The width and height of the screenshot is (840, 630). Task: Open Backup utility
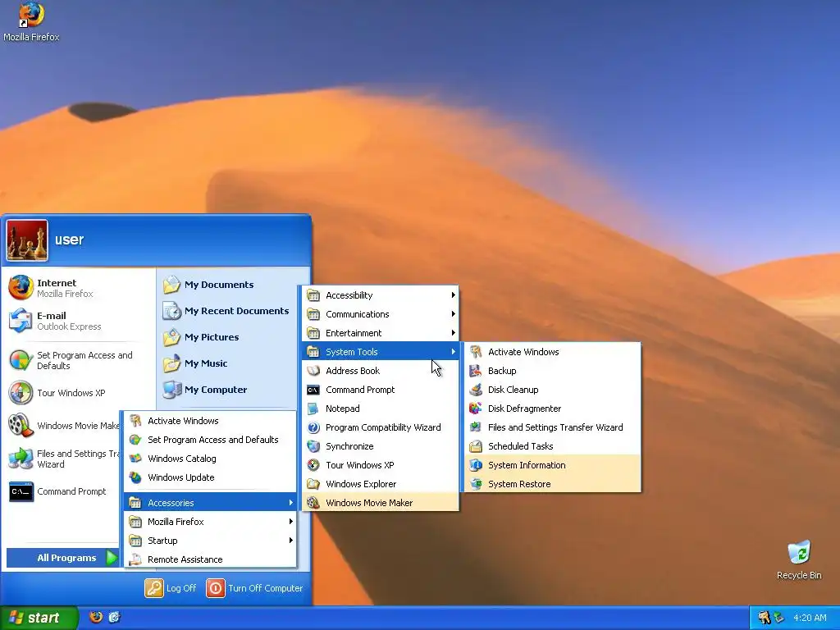point(552,371)
